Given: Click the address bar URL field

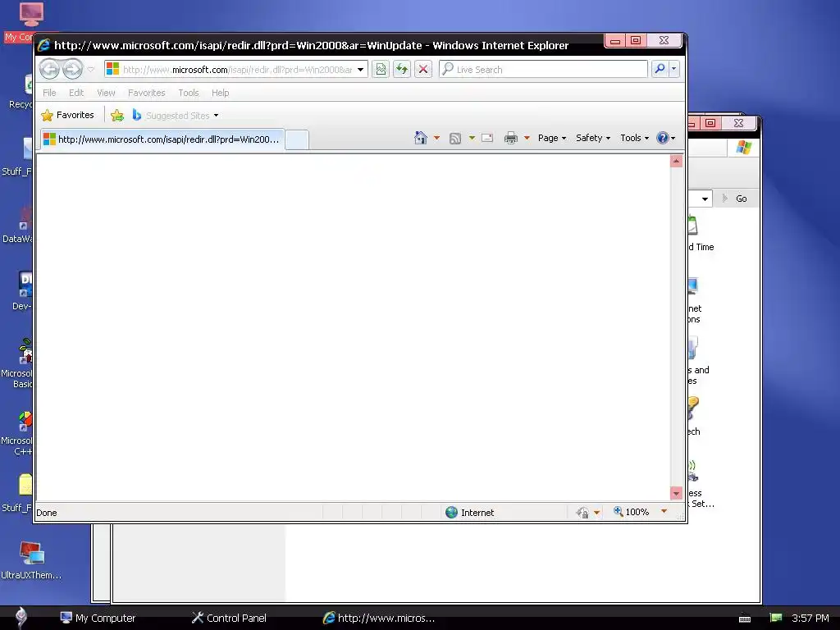Looking at the screenshot, I should pos(237,70).
